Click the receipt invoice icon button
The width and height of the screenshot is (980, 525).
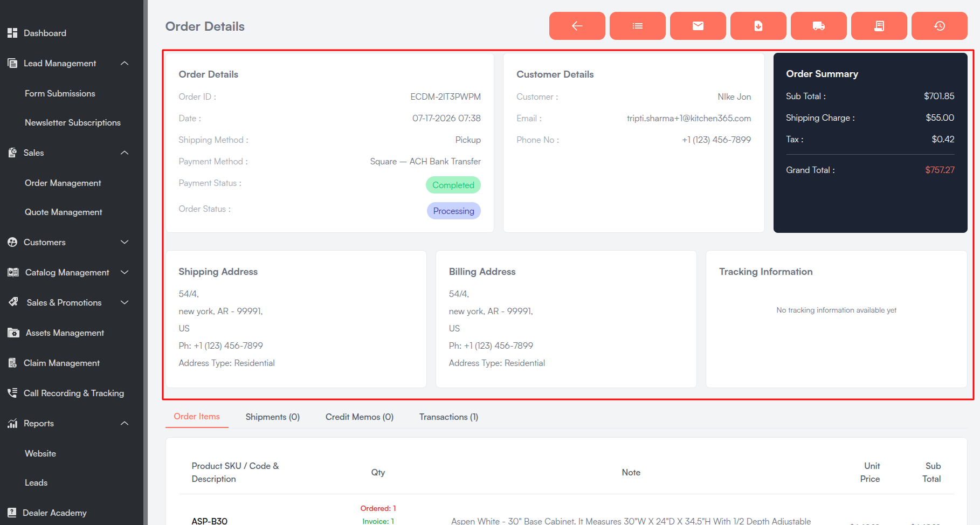click(879, 26)
